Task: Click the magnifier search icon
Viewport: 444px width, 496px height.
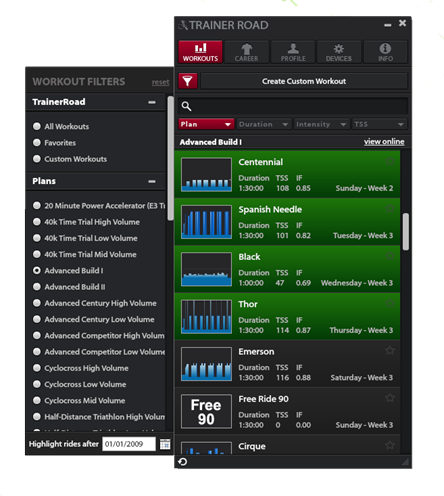Action: [186, 106]
